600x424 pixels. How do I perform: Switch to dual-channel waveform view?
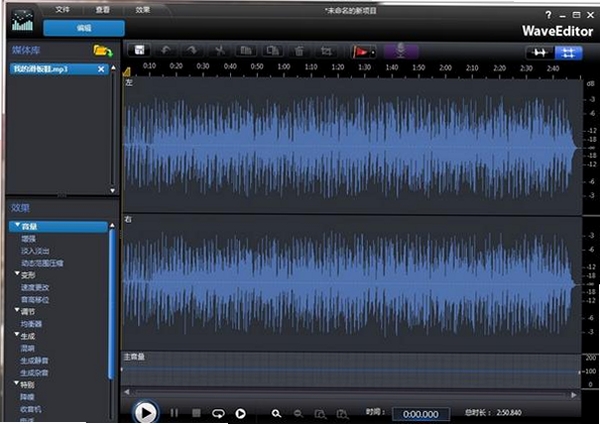pos(568,53)
